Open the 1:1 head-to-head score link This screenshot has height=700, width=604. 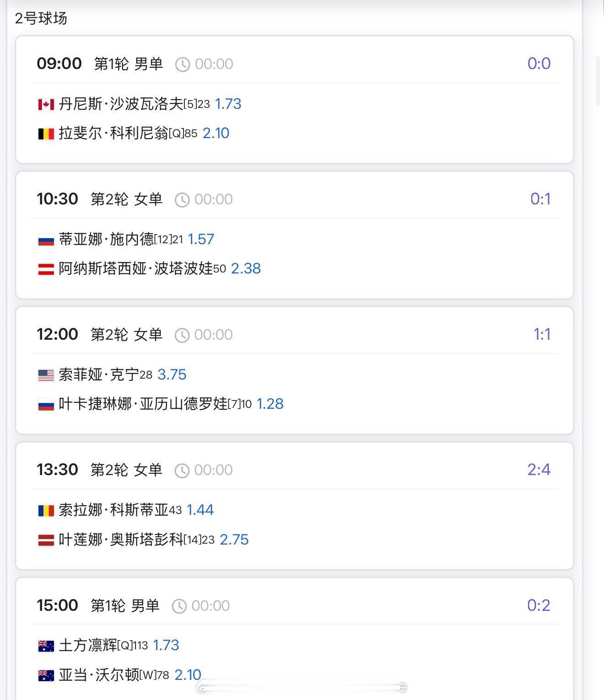542,334
